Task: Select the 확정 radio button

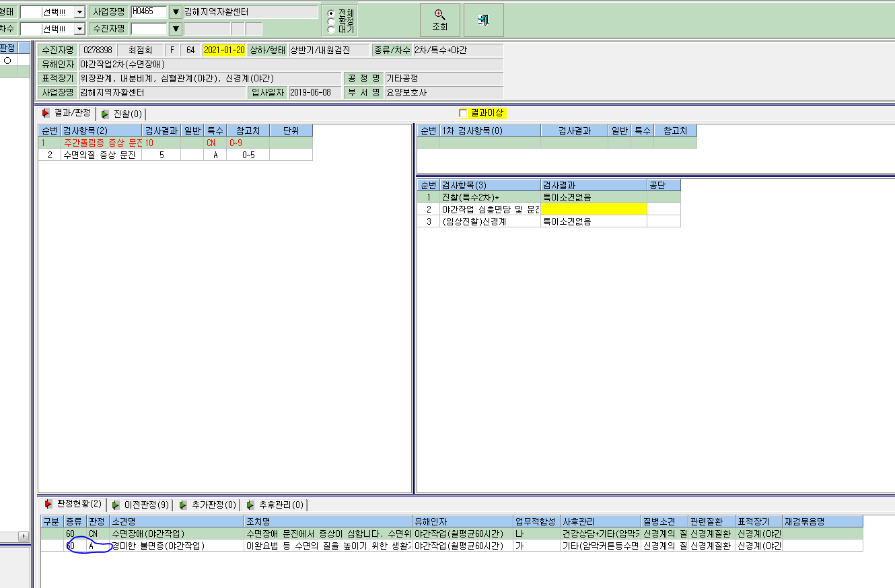Action: pos(330,22)
